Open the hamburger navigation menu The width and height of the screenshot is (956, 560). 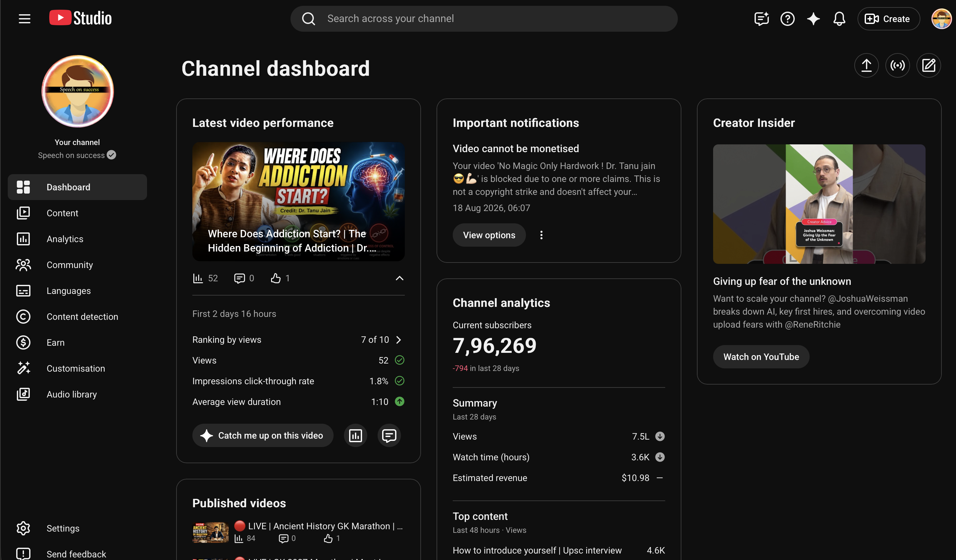(25, 18)
